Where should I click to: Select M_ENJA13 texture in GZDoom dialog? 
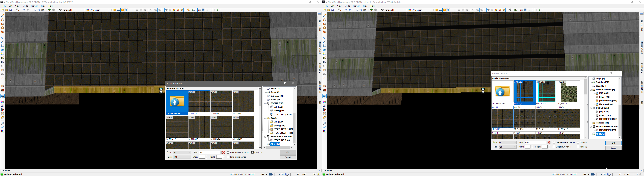(199, 128)
